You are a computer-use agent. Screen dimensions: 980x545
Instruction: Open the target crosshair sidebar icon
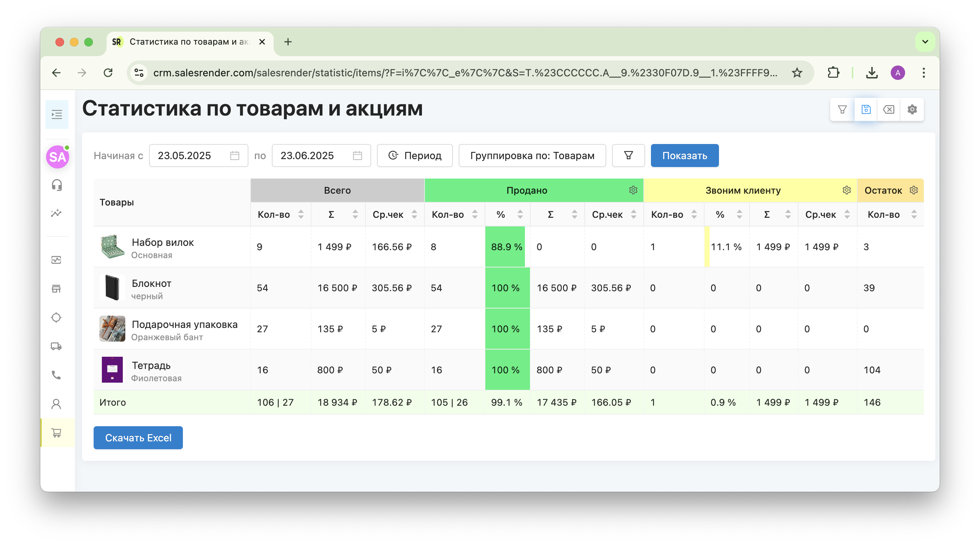click(56, 317)
